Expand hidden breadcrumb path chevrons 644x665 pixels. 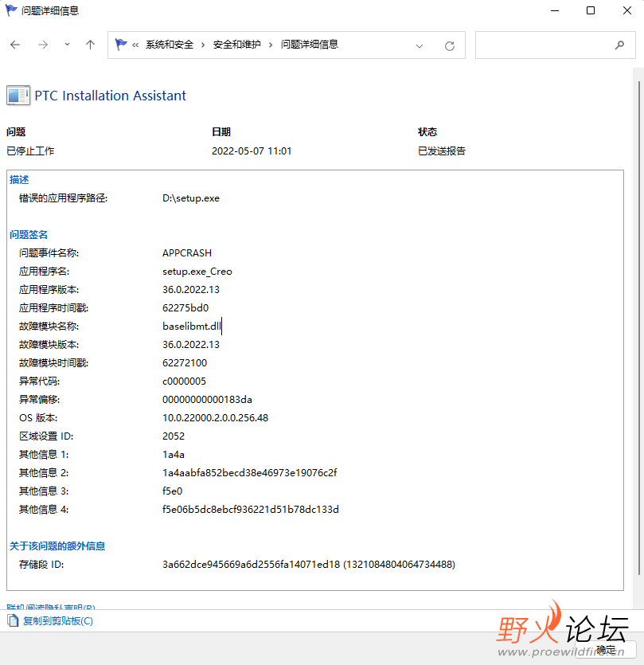click(135, 45)
